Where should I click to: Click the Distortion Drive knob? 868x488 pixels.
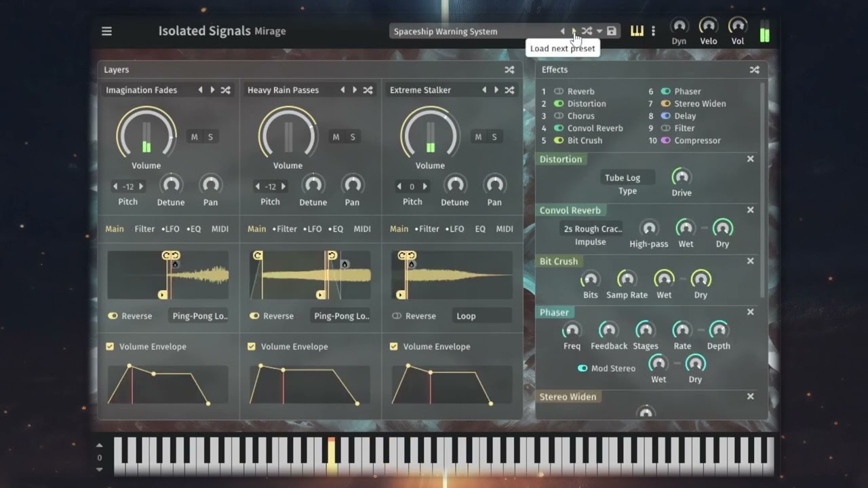coord(682,177)
